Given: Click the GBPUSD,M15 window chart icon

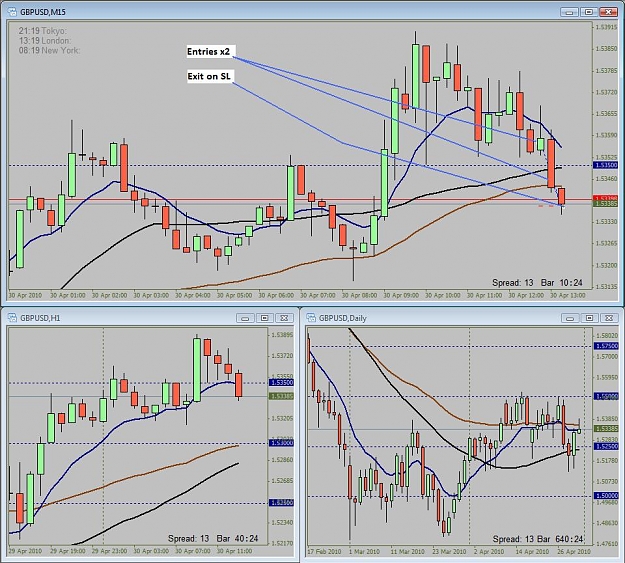Looking at the screenshot, I should tap(12, 12).
